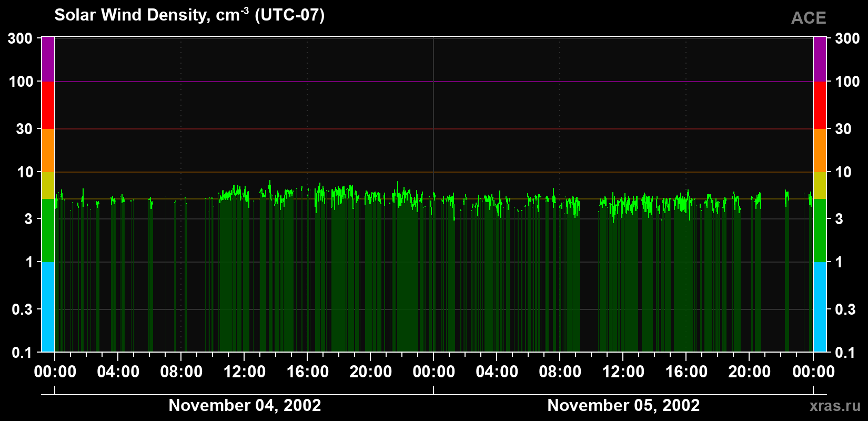This screenshot has width=868, height=421.
Task: Click the November 04, 2002 date label
Action: (245, 405)
